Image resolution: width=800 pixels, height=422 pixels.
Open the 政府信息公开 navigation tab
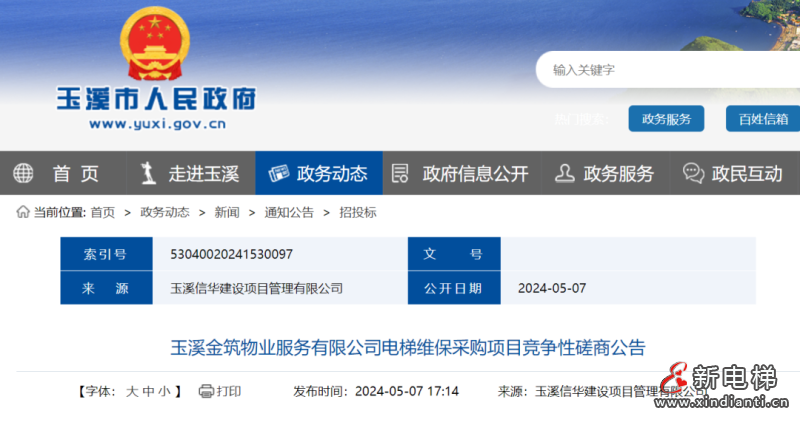(475, 173)
